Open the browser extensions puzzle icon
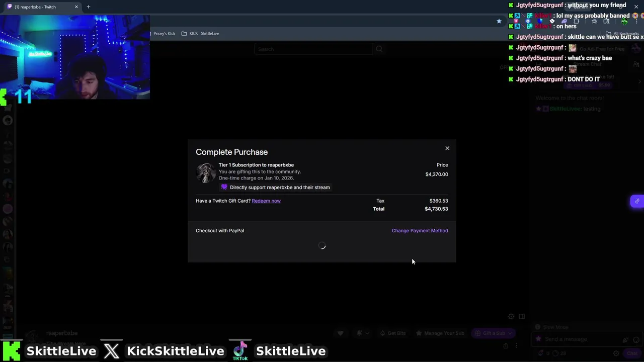644x362 pixels. point(576,21)
